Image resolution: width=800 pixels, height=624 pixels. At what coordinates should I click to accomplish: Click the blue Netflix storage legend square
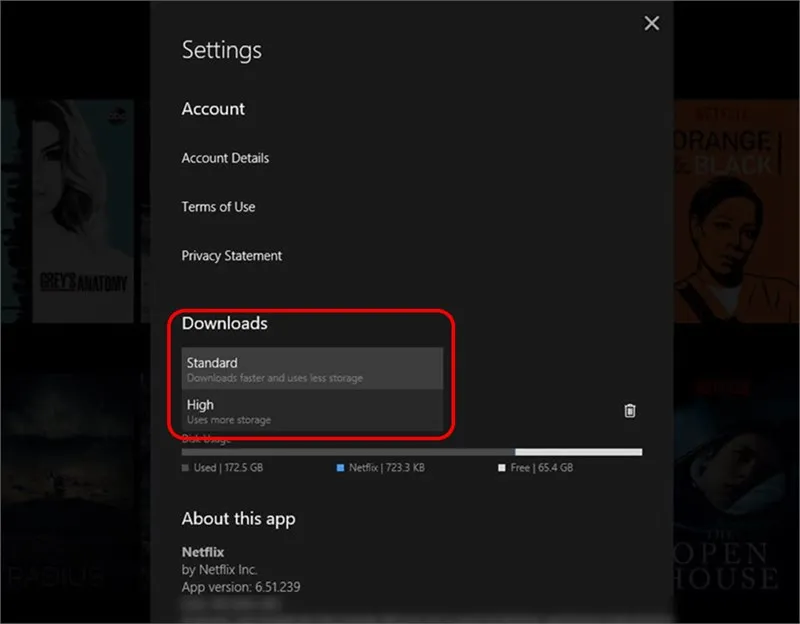(x=340, y=467)
